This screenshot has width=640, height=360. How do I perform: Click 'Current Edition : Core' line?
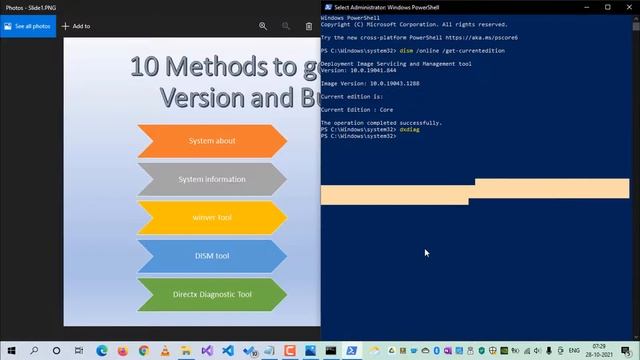click(x=357, y=110)
